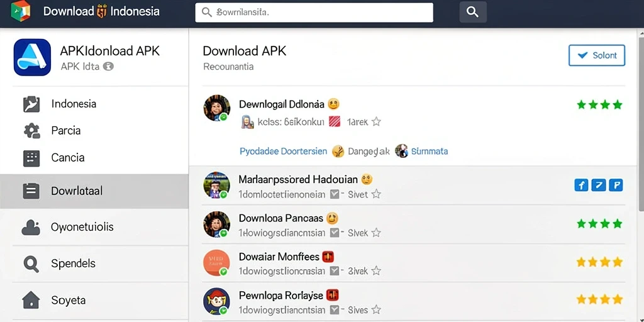This screenshot has height=322, width=644.
Task: Open the Summata link
Action: pos(430,152)
